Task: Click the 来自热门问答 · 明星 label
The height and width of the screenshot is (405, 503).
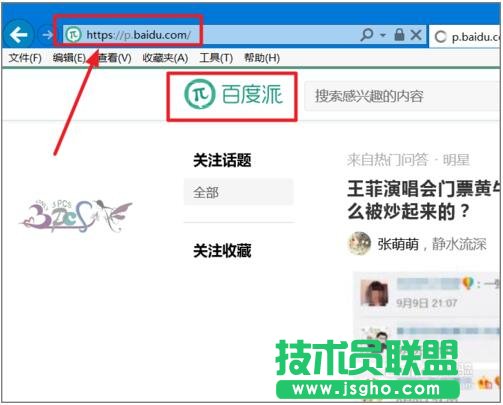Action: click(x=408, y=160)
